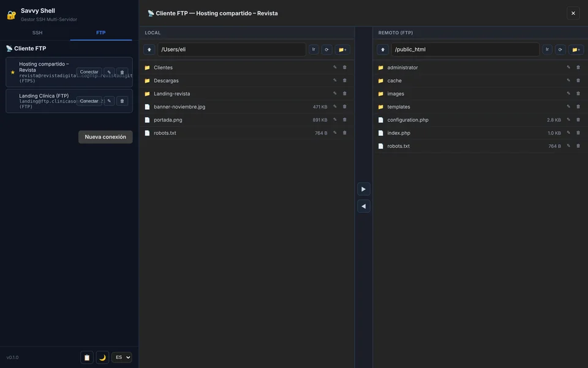
Task: Close the Cliente FTP window
Action: pos(573,13)
